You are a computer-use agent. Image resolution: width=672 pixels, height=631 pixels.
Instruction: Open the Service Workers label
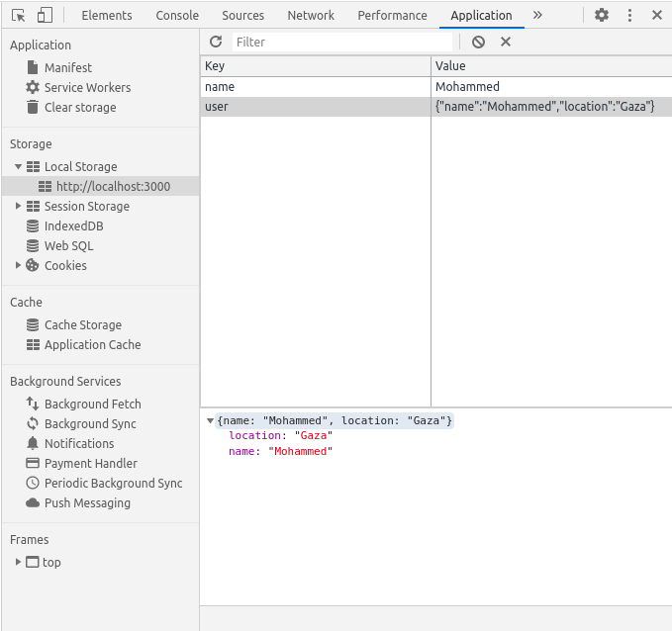88,87
